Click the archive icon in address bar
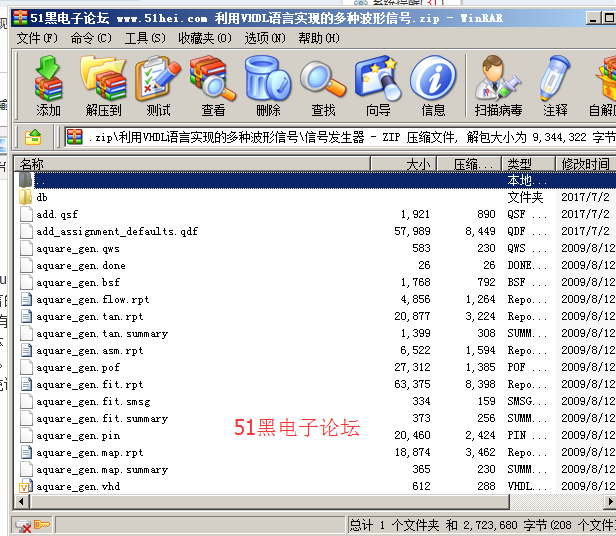 point(74,137)
